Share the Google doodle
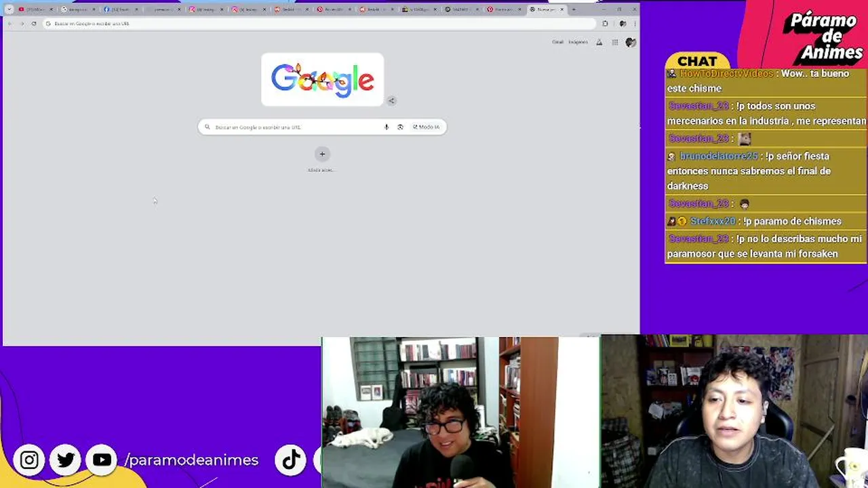This screenshot has width=868, height=488. tap(391, 100)
